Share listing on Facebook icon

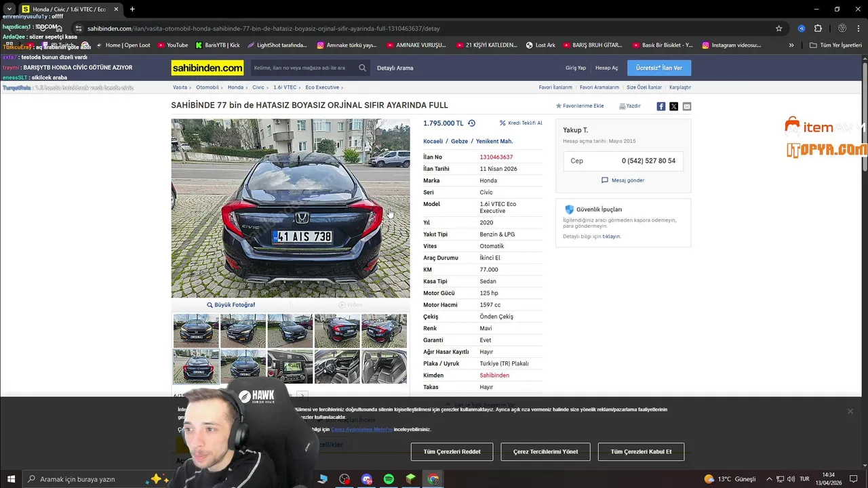click(x=661, y=106)
